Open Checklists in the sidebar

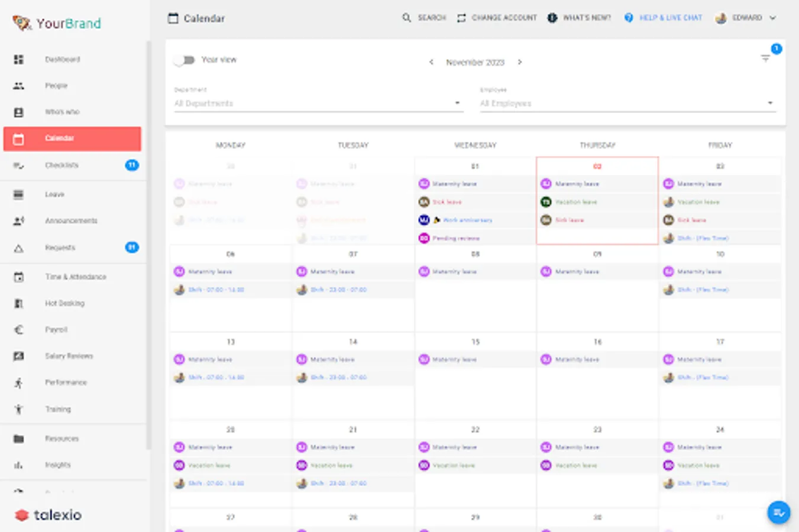coord(72,165)
